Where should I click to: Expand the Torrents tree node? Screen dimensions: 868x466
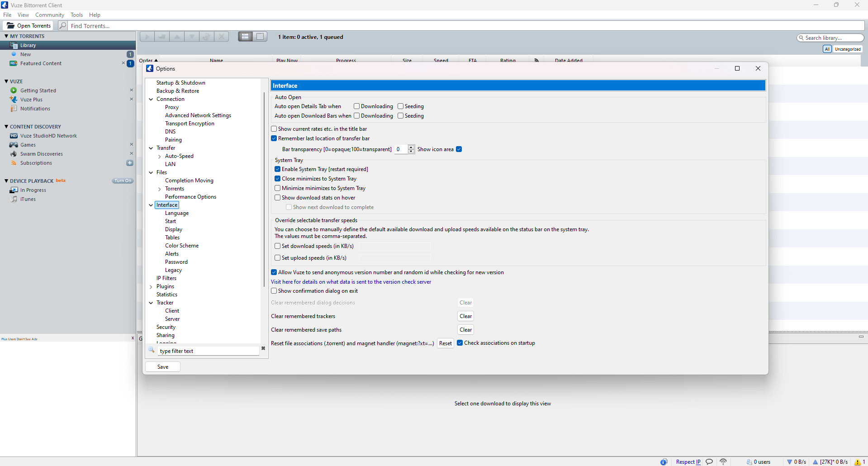pyautogui.click(x=160, y=189)
